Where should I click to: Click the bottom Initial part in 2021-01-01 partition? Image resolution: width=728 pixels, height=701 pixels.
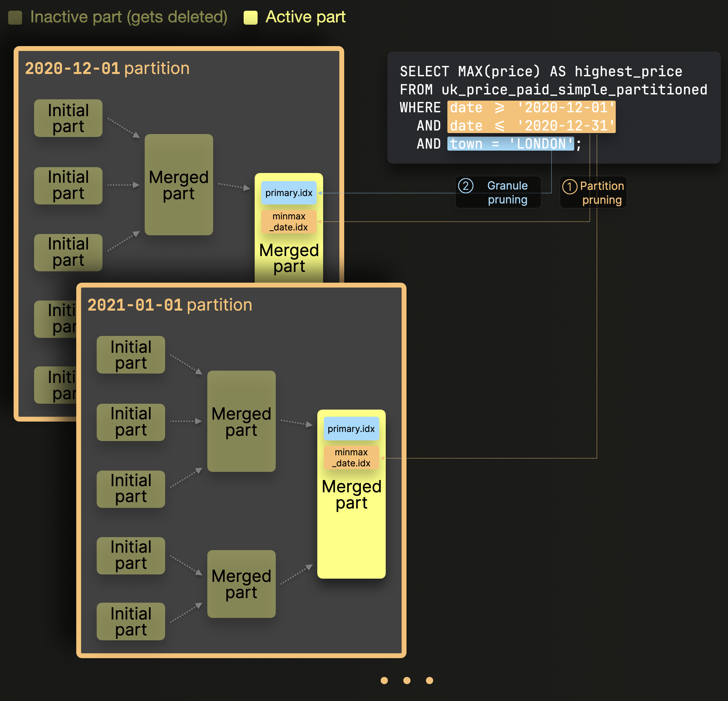tap(131, 621)
